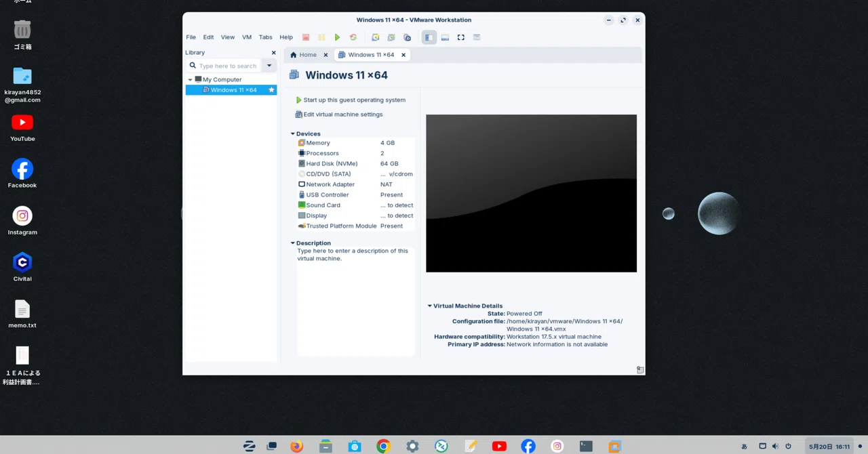Image resolution: width=868 pixels, height=454 pixels.
Task: Open the YouTube desktop shortcut
Action: [22, 127]
